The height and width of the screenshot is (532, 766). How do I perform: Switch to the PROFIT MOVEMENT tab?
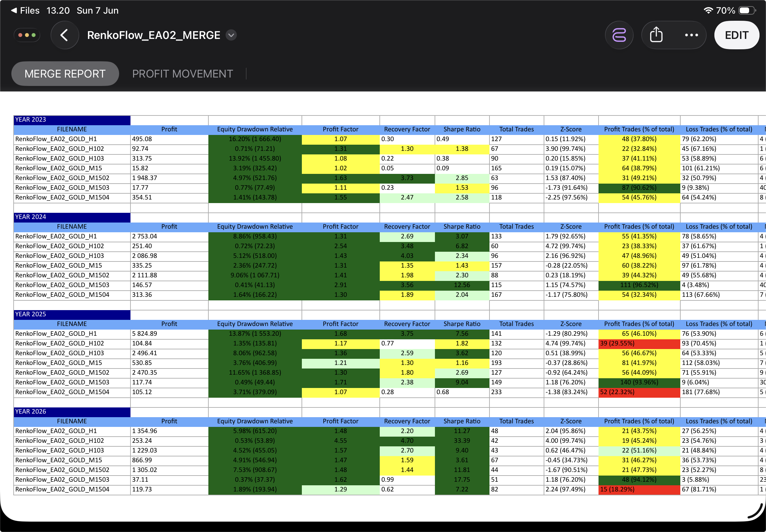182,74
